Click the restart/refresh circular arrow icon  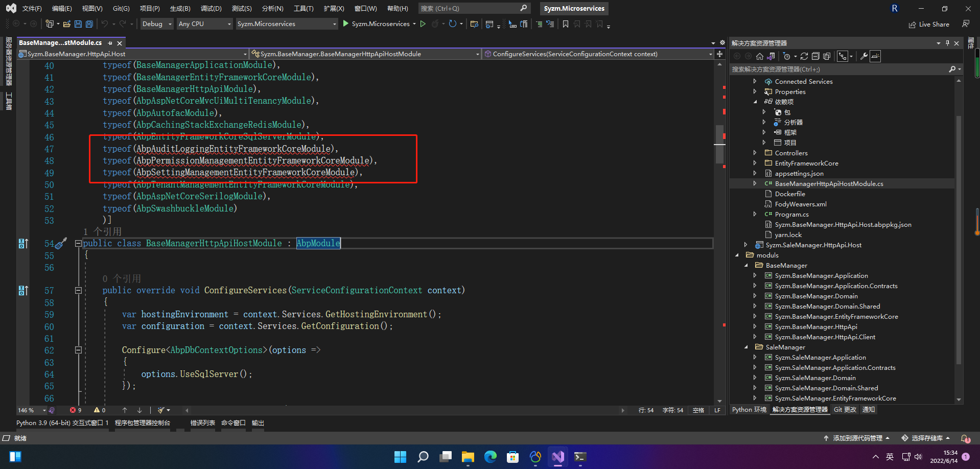452,24
